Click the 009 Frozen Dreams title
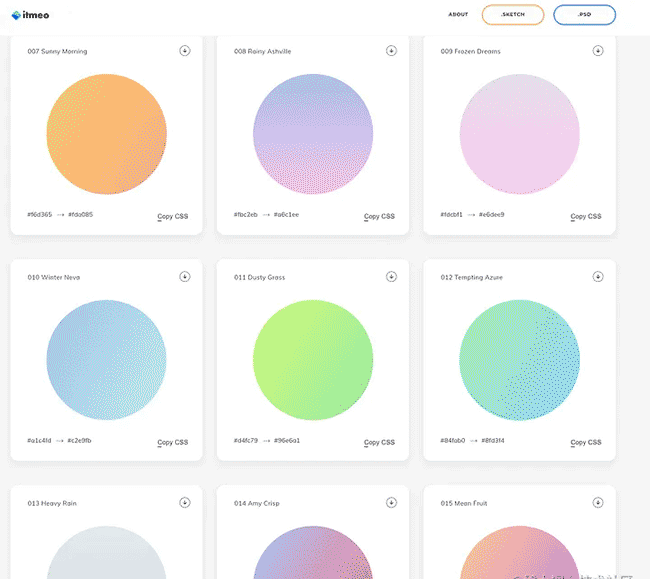This screenshot has width=650, height=579. 471,51
